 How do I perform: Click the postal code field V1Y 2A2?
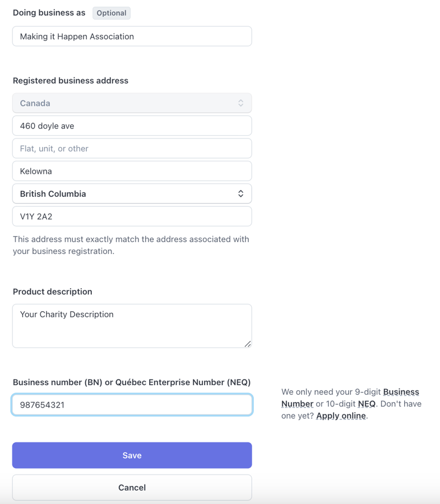click(132, 216)
